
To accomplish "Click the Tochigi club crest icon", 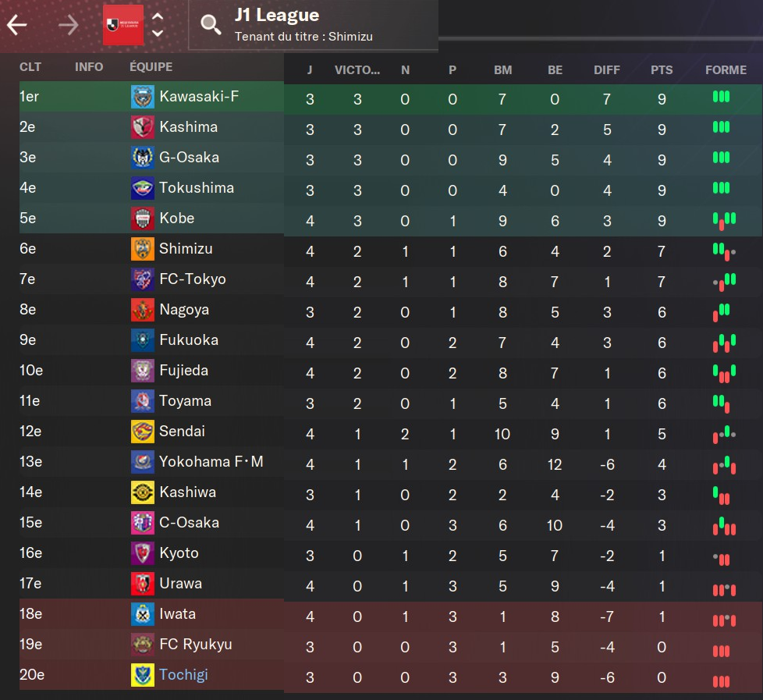I will coord(143,675).
